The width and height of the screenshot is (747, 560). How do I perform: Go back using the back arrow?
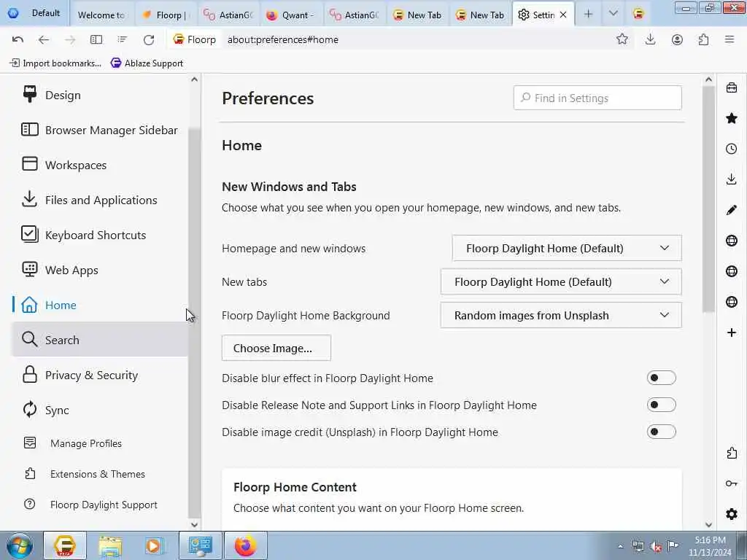(x=43, y=39)
